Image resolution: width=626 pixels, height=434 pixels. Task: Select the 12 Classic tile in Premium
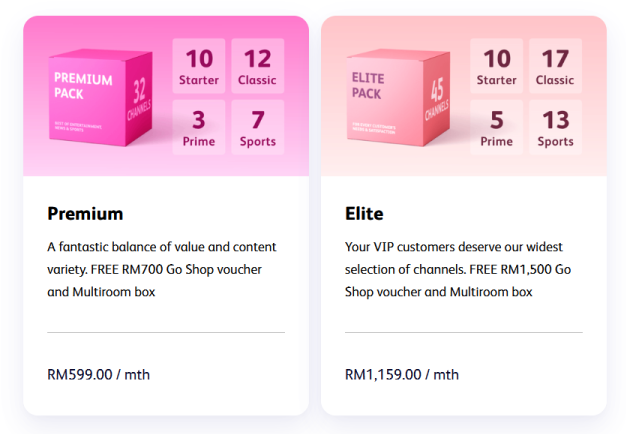258,66
